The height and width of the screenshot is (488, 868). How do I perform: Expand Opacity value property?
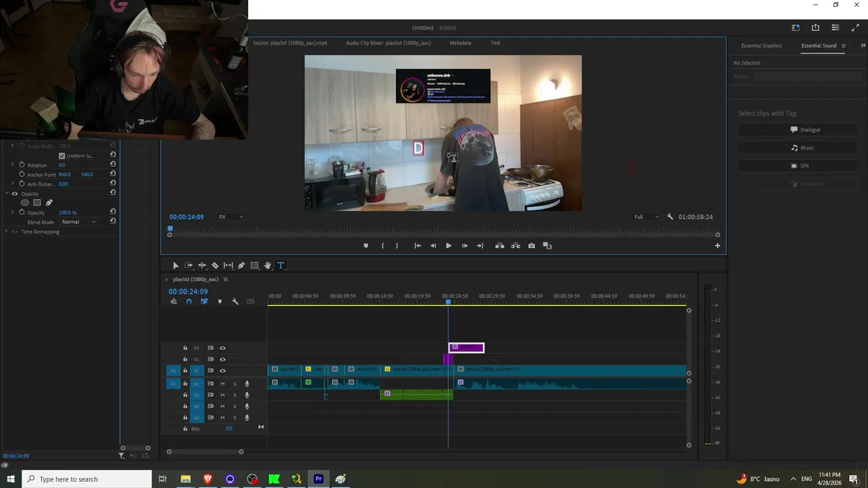[x=12, y=213]
